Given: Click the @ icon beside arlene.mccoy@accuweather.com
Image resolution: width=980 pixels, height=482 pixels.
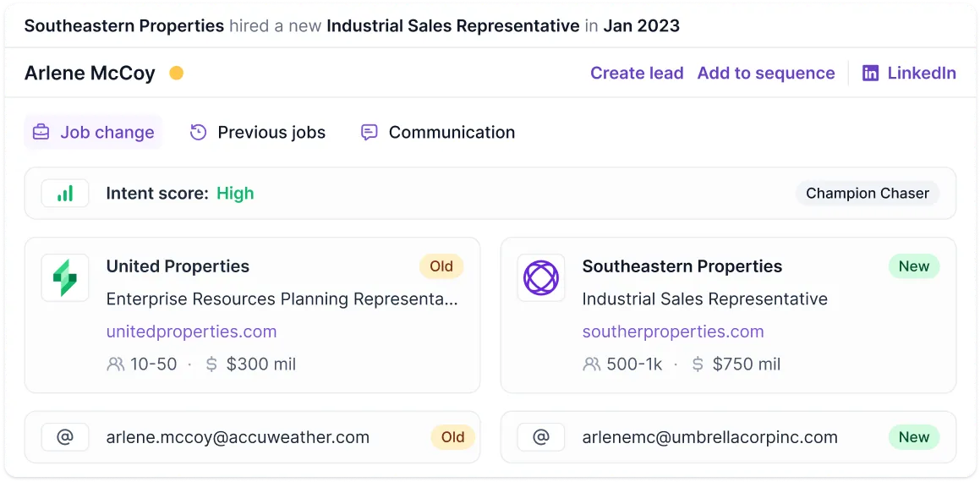Looking at the screenshot, I should click(x=65, y=437).
